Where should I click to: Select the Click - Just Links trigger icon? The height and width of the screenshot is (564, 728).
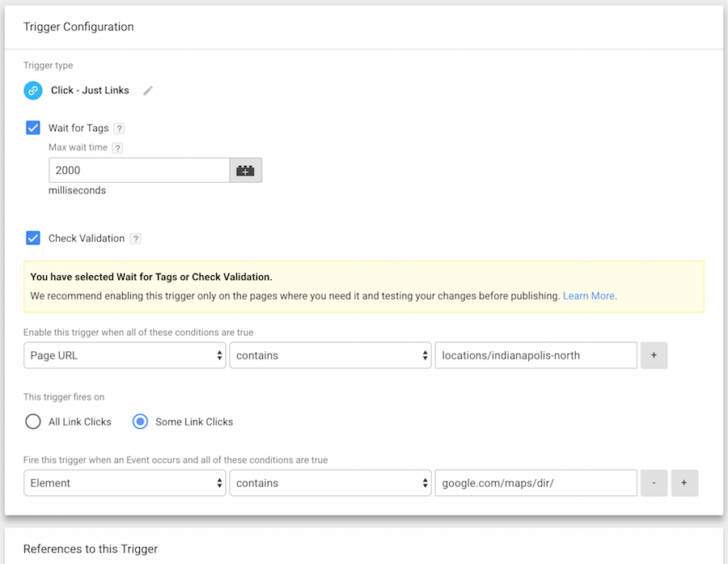pos(32,90)
